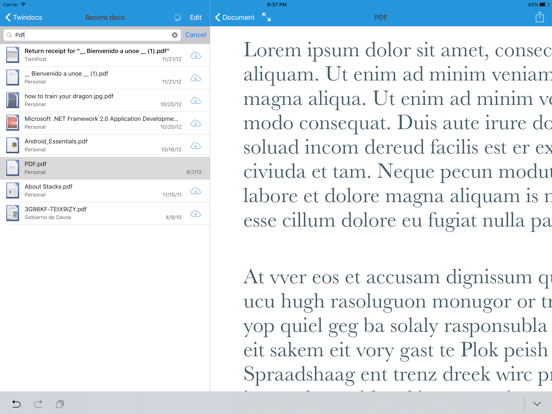This screenshot has height=414, width=552.
Task: Click thumbnail of Microsoft .NET Framework document
Action: 12,123
